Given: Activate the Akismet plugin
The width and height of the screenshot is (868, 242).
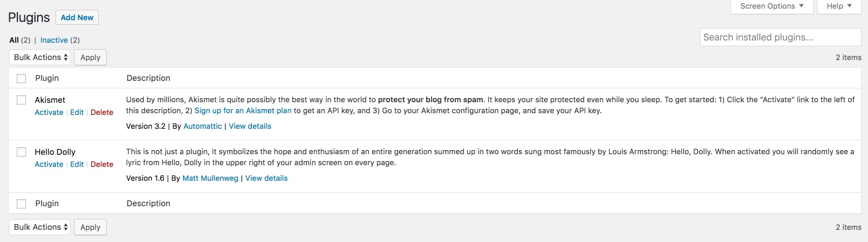Looking at the screenshot, I should tap(49, 112).
